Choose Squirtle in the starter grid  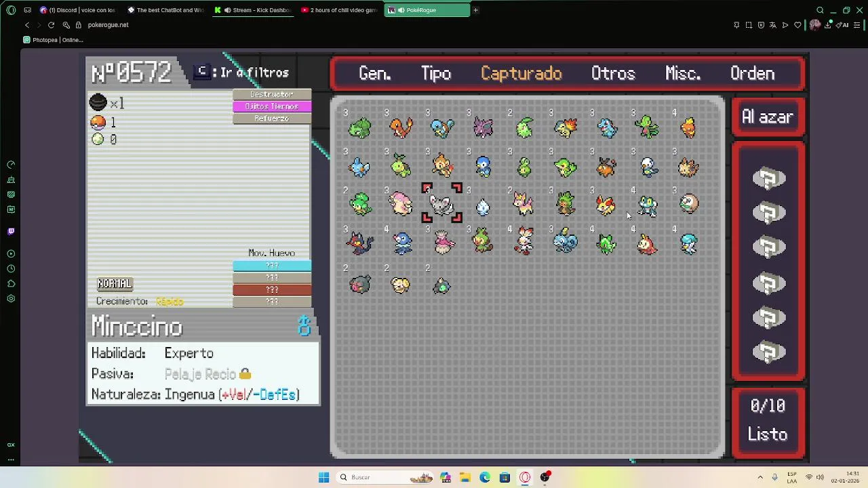point(442,127)
